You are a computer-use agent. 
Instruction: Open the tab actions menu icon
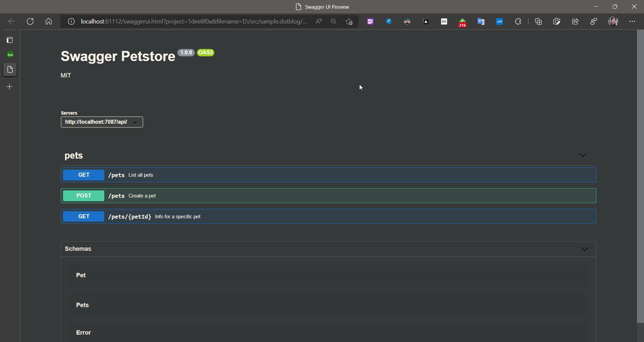point(10,40)
